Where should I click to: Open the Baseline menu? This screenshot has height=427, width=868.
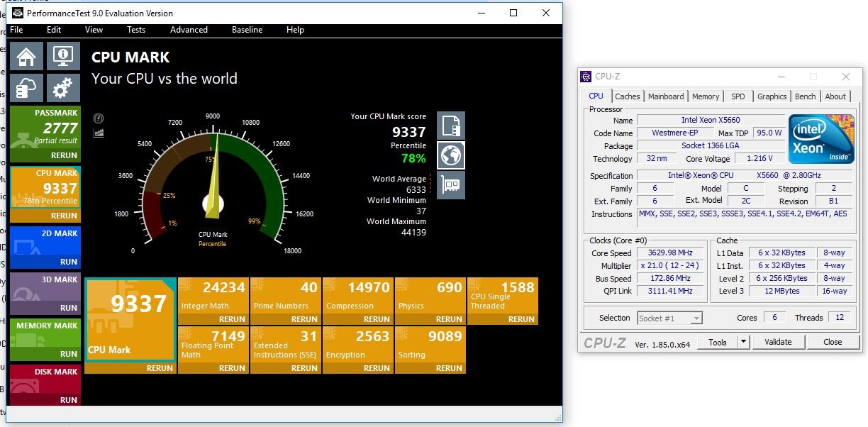pyautogui.click(x=247, y=30)
